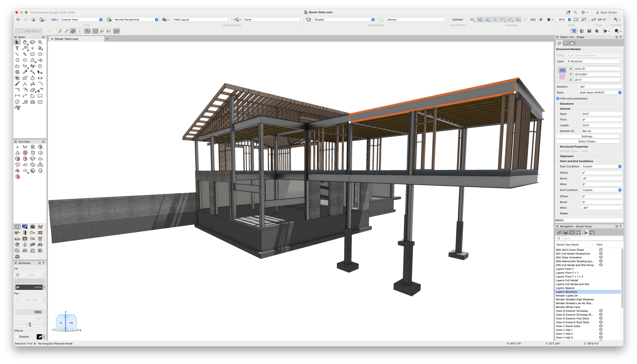The width and height of the screenshot is (637, 364).
Task: Toggle the Auto-Plane button
Action: [29, 31]
